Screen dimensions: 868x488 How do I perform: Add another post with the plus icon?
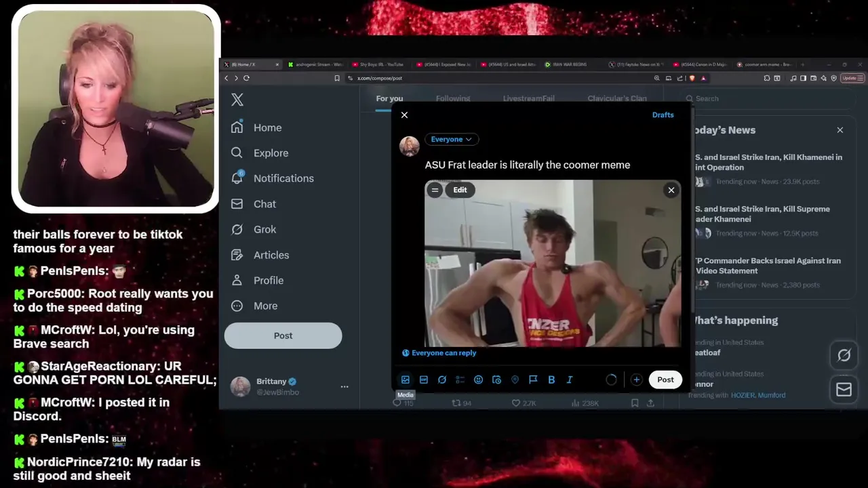coord(636,380)
